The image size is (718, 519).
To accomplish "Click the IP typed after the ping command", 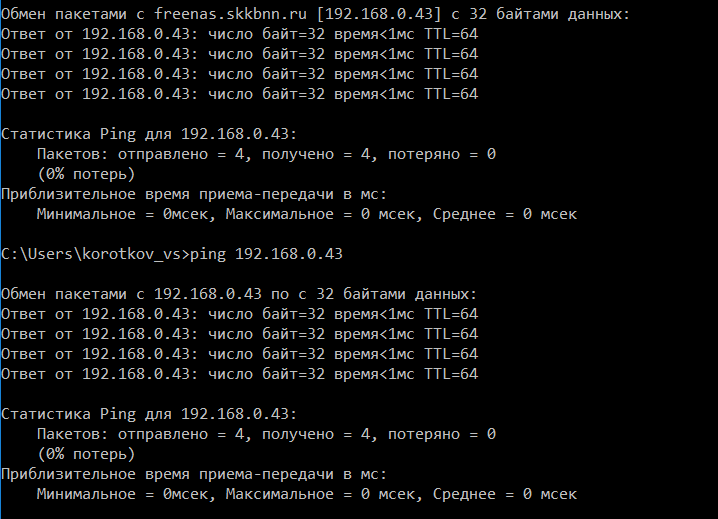I will click(x=288, y=254).
